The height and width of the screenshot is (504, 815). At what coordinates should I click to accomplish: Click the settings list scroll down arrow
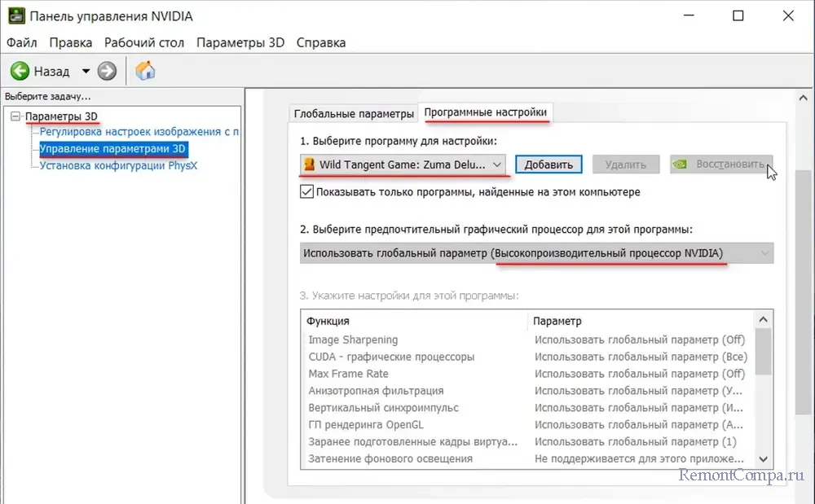click(764, 459)
